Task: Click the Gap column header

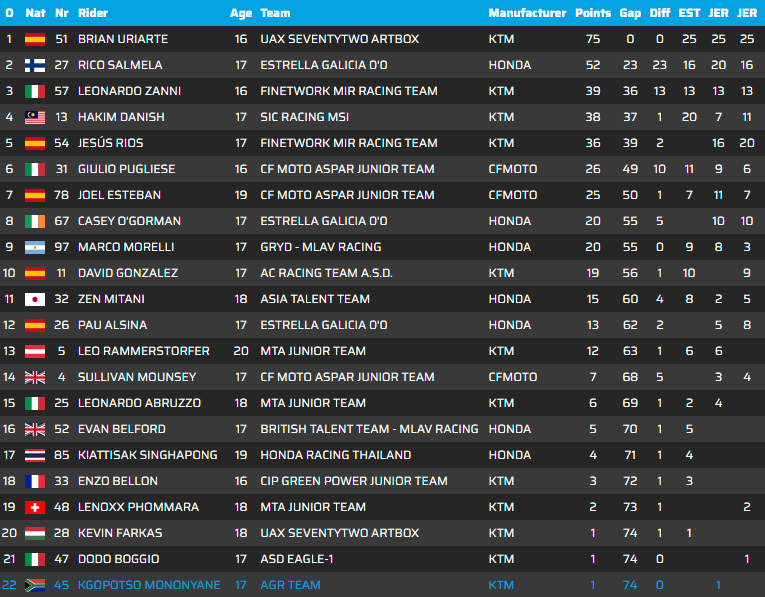Action: 629,13
